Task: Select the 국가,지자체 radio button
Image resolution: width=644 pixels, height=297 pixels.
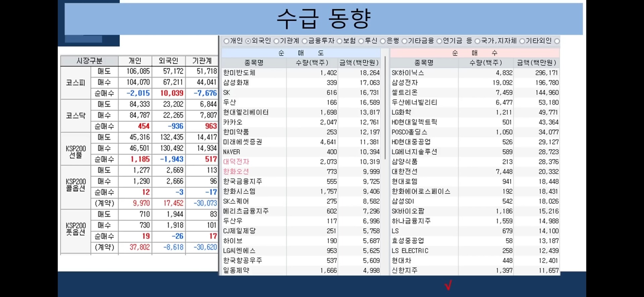Action: tap(477, 41)
